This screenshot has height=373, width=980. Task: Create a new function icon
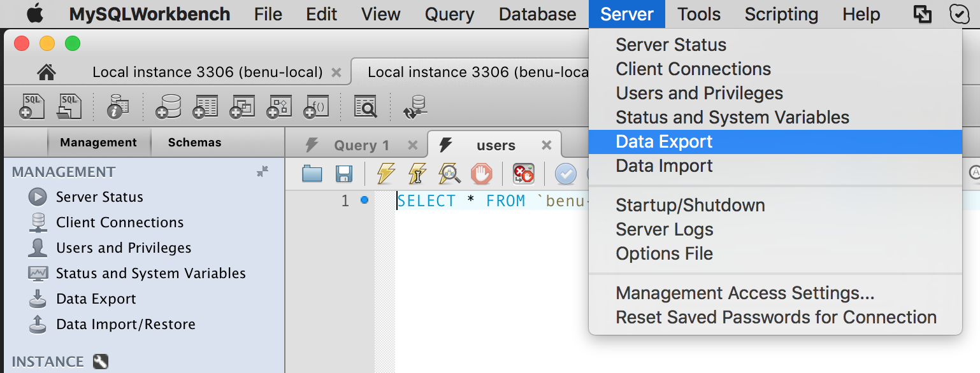(316, 106)
